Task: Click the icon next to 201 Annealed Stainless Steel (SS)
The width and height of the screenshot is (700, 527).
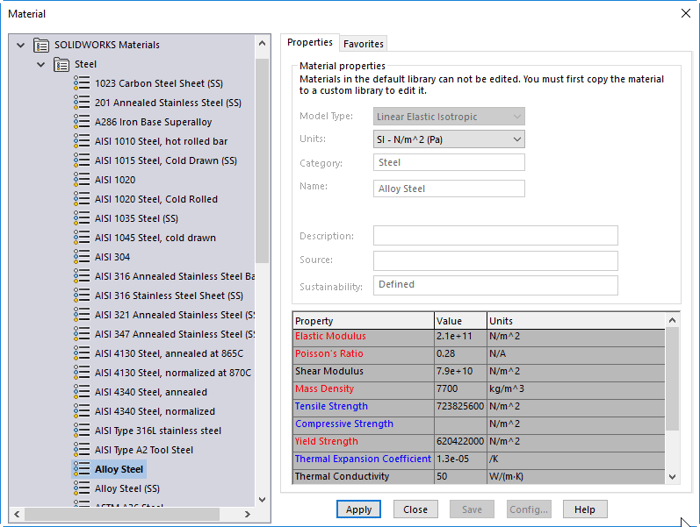Action: click(x=82, y=103)
